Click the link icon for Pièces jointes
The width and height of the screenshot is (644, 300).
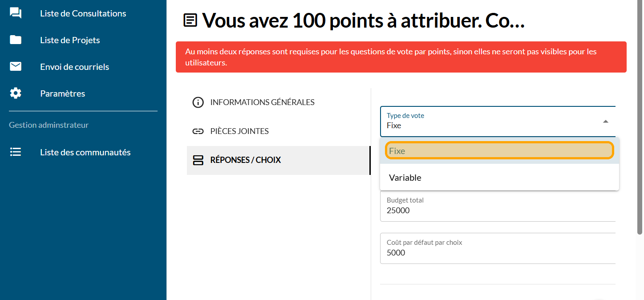point(198,131)
